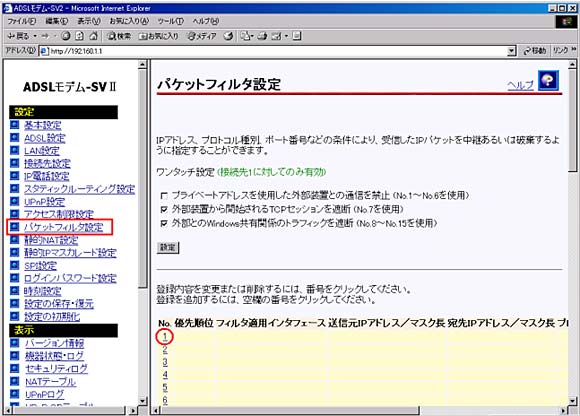
Task: Click the main frame's horizontal scroll-right arrow
Action: pos(563,410)
